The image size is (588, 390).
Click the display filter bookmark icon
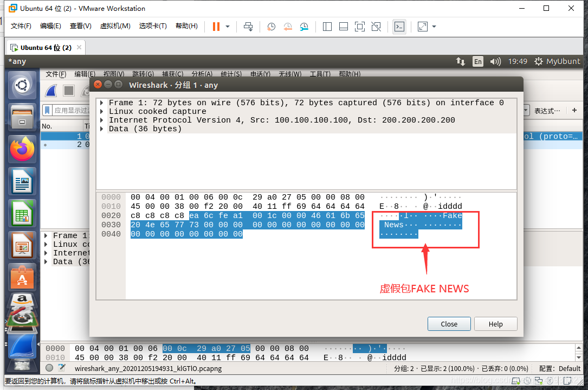47,110
